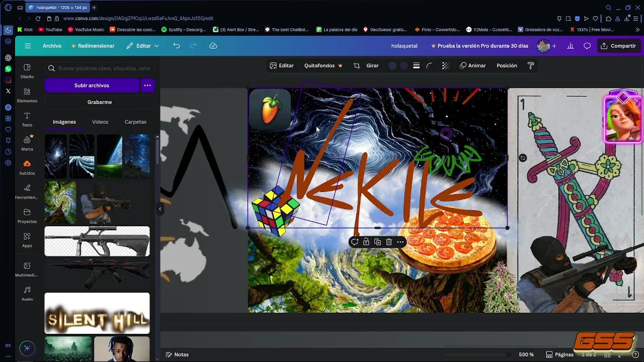
Task: Open the Canva hamburger main menu
Action: point(28,46)
